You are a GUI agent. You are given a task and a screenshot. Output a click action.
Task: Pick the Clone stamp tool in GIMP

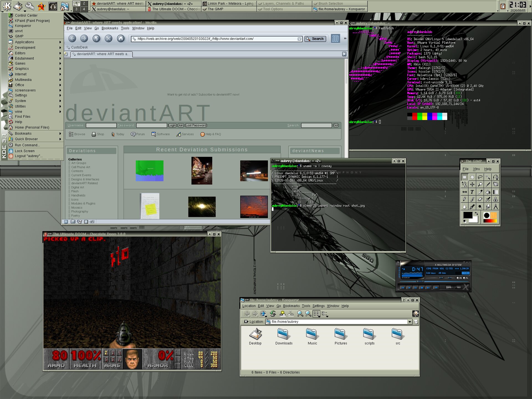coord(496,199)
